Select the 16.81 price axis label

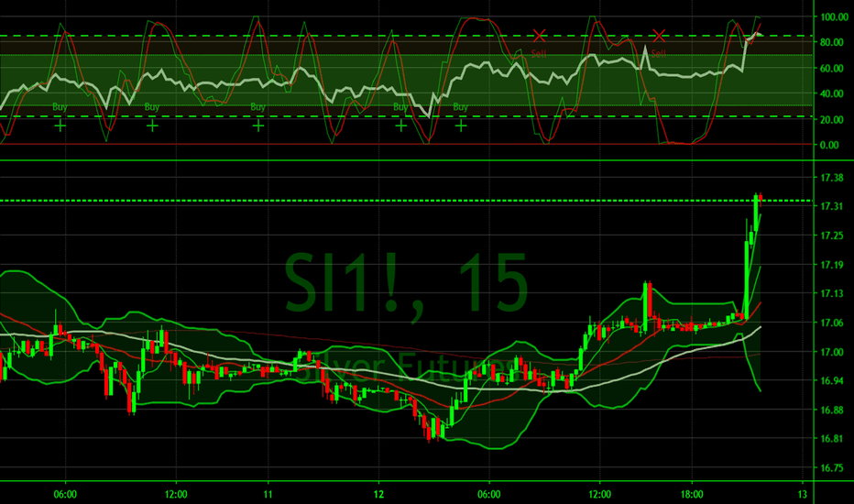coord(832,439)
